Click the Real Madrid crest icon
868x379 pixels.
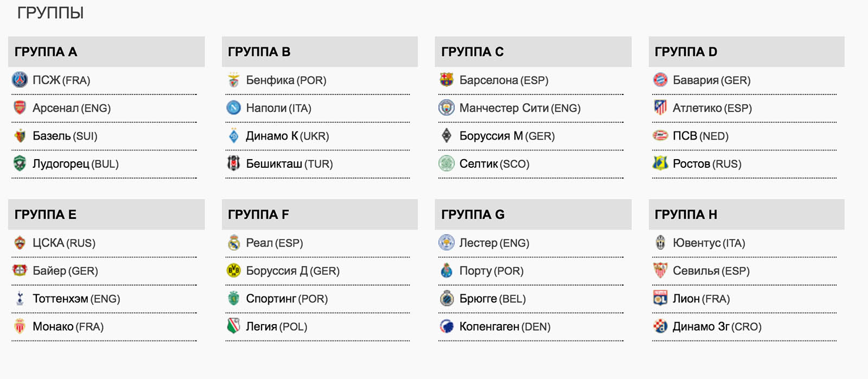(x=233, y=243)
